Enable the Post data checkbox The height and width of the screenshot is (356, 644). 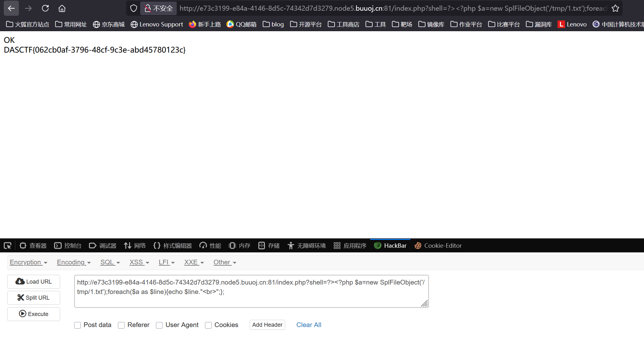[78, 325]
